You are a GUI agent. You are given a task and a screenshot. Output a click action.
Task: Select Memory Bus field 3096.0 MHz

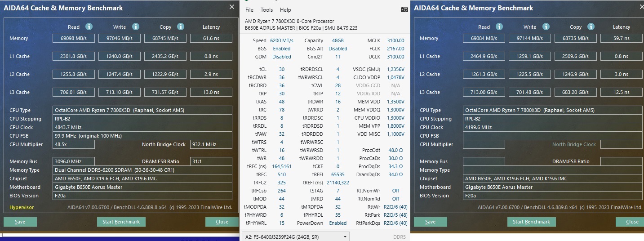click(74, 161)
